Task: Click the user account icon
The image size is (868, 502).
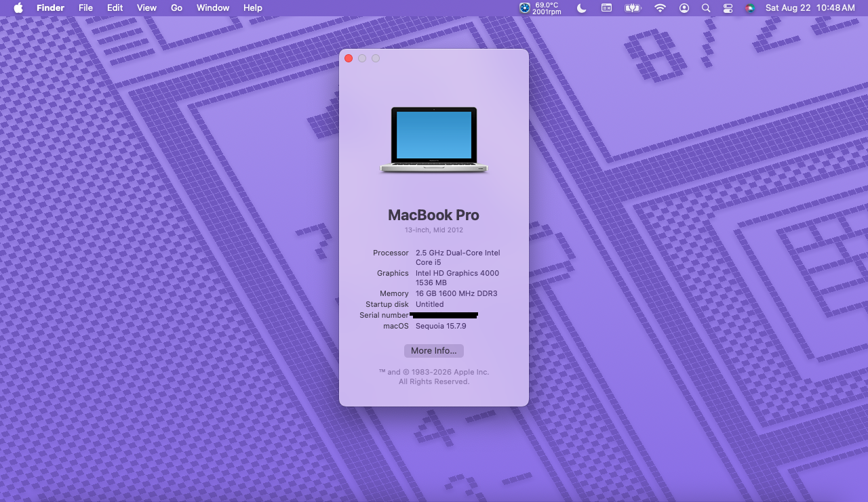Action: coord(684,8)
